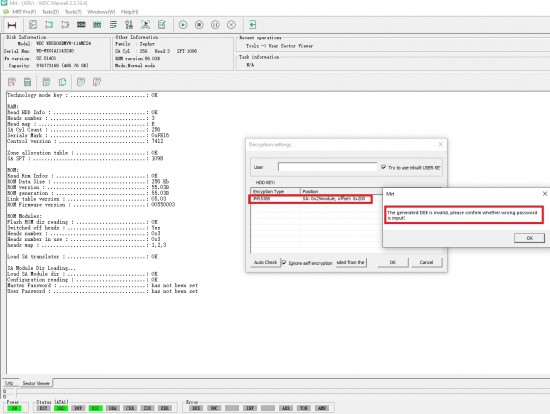Click the Encryption Type column header

click(275, 192)
